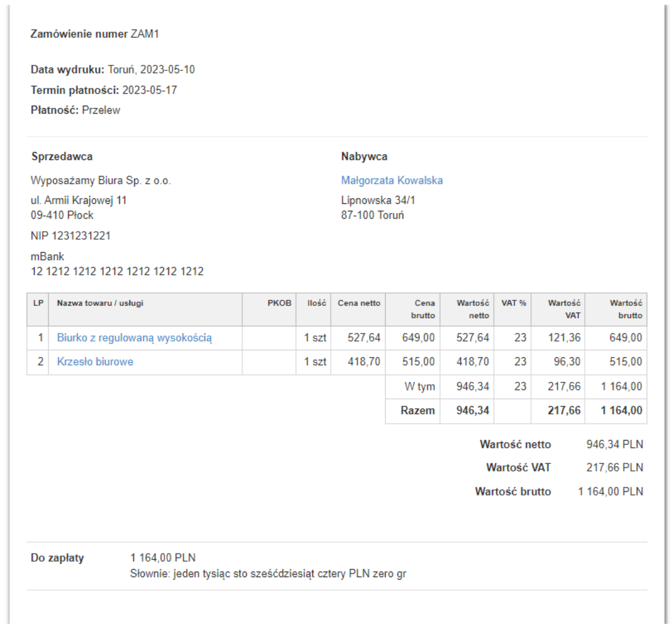This screenshot has width=672, height=629.
Task: Open the Małgorzata Kowalska buyer link
Action: coord(392,180)
